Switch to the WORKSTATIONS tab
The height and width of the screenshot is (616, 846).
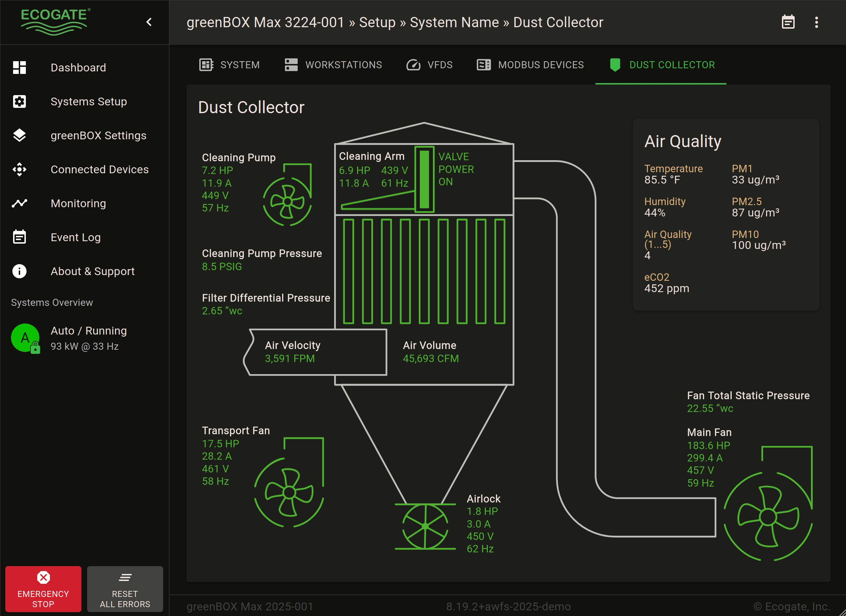pyautogui.click(x=344, y=64)
